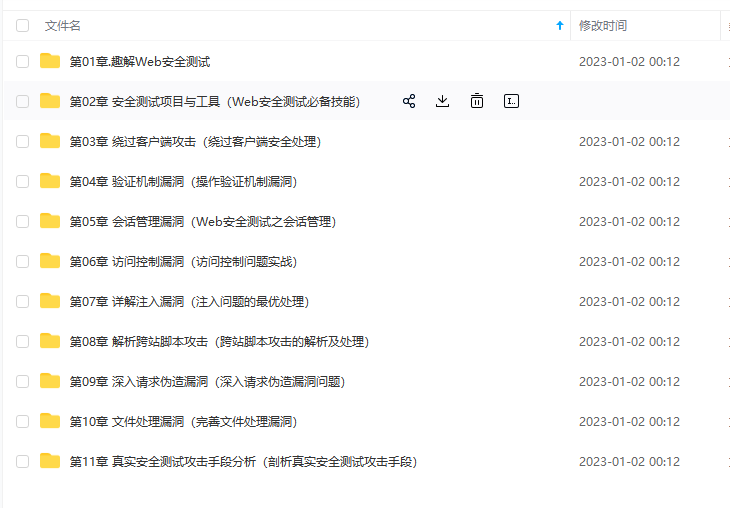The height and width of the screenshot is (508, 730).
Task: Rename the 第02章 folder using rename icon
Action: [x=511, y=101]
